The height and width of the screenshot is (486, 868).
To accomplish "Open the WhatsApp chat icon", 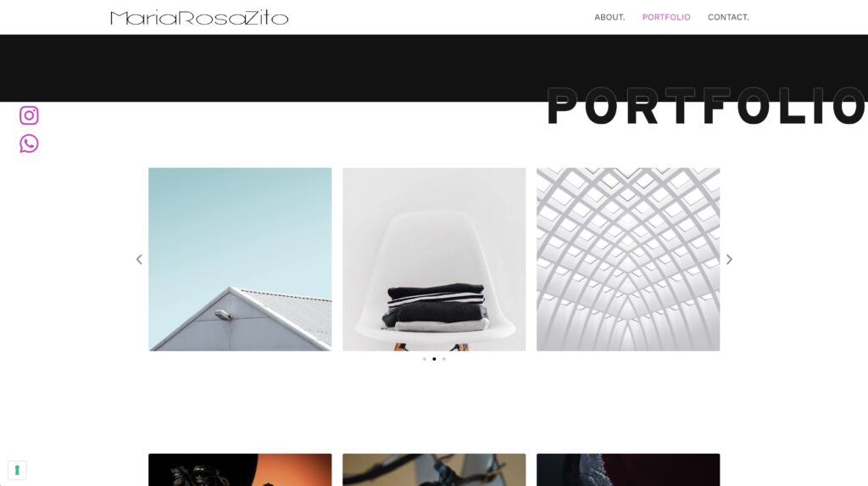I will coord(29,143).
